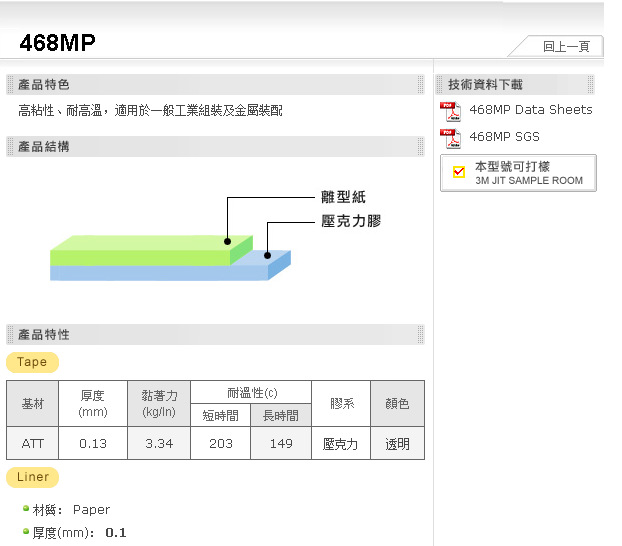Click the 技術資料下載 section header
Image resolution: width=622 pixels, height=546 pixels.
[x=515, y=85]
